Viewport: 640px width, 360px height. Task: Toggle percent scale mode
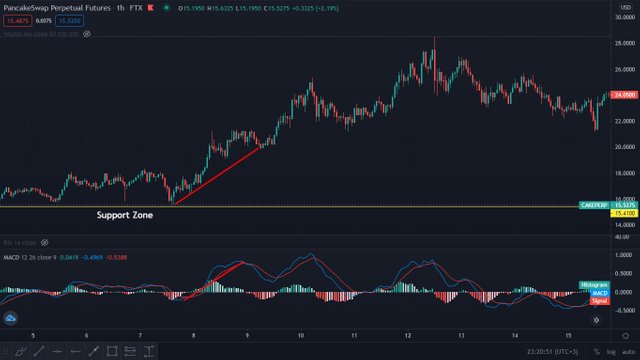[x=597, y=351]
